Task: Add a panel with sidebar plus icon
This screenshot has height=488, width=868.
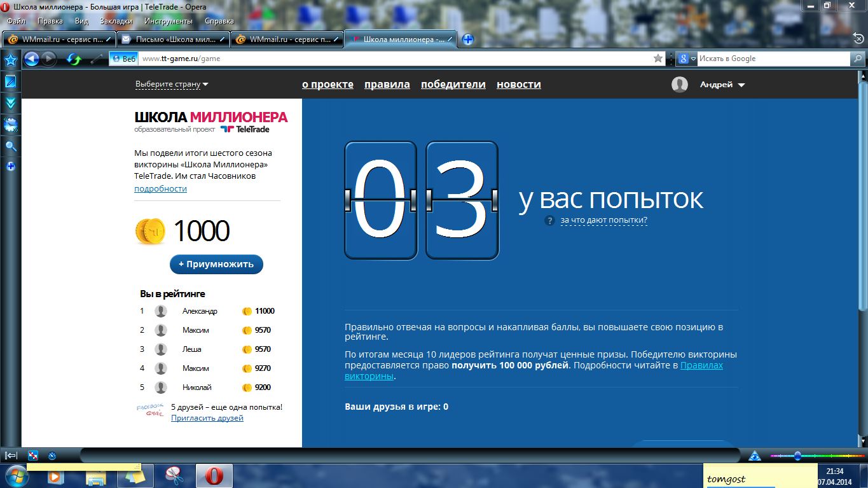Action: click(x=10, y=167)
